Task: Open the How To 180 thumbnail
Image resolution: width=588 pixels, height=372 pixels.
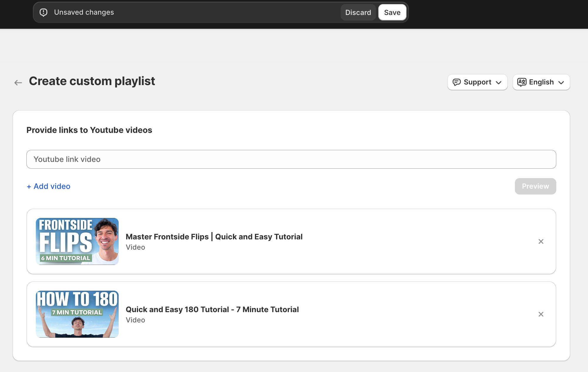Action: (77, 314)
